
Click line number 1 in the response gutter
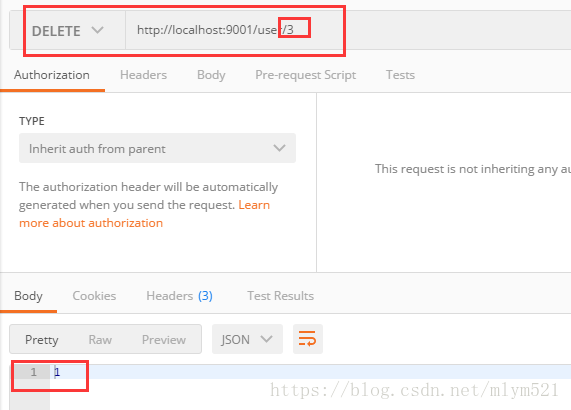click(34, 372)
